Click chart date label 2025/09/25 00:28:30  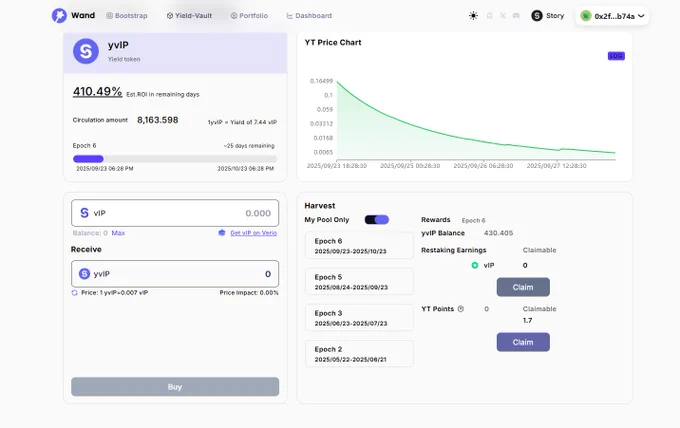point(410,166)
